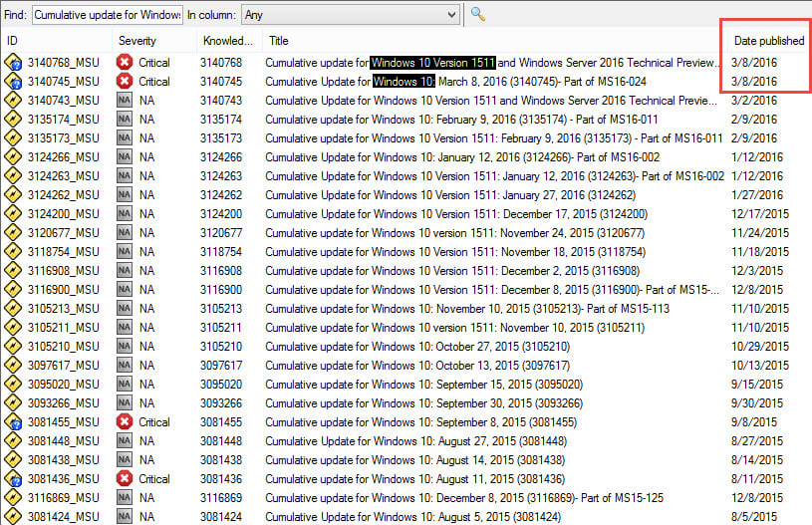Click the red Critical icon for 3140768

click(x=125, y=62)
